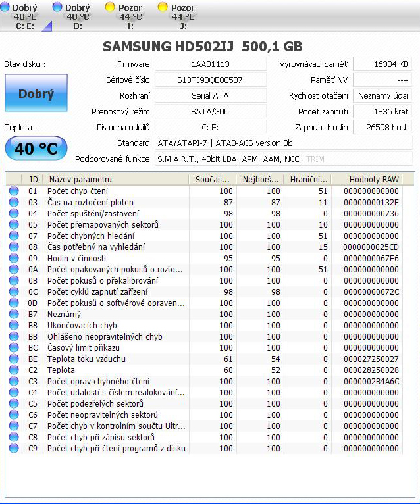Click status icon for Počet chybných hledání
The image size is (420, 504).
(14, 236)
